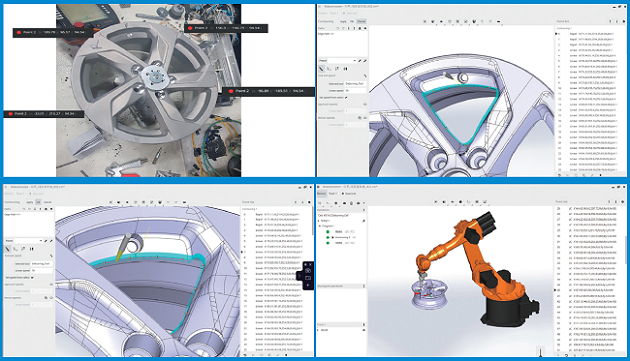
Task: Expand the Program tree node in robot window
Action: 320,226
